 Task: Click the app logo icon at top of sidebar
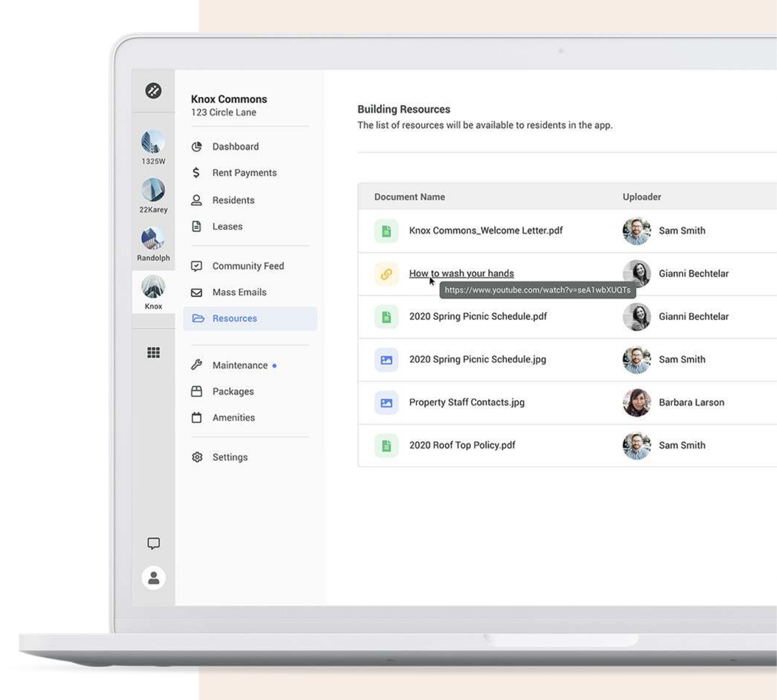(153, 91)
